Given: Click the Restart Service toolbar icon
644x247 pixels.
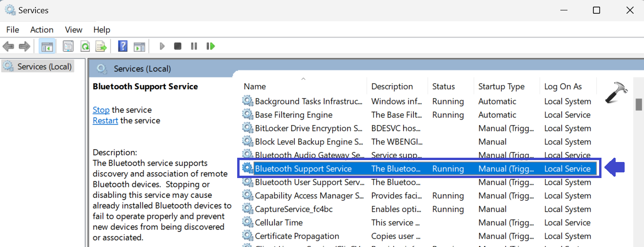Looking at the screenshot, I should point(211,46).
